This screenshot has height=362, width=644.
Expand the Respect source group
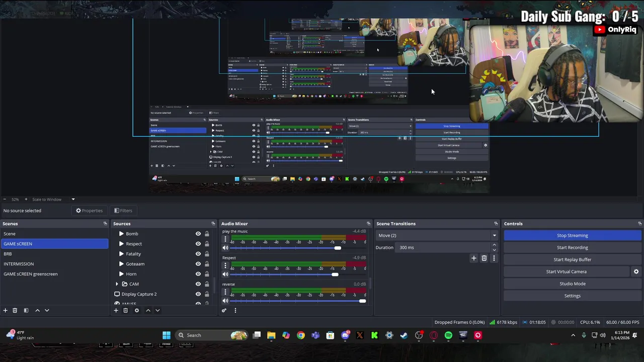click(121, 244)
